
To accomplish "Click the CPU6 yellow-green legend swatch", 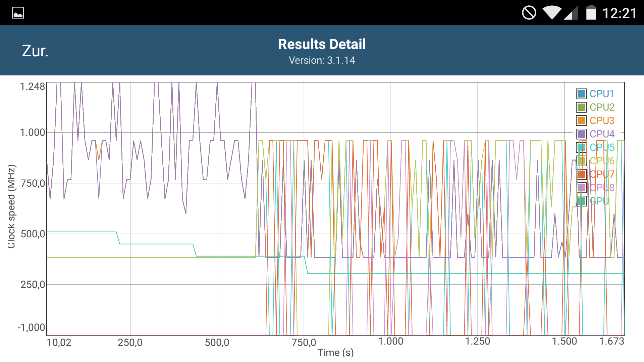I will (x=581, y=161).
